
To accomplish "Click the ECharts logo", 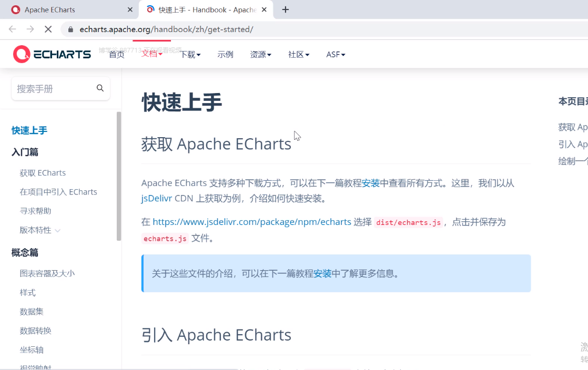I will (x=52, y=54).
